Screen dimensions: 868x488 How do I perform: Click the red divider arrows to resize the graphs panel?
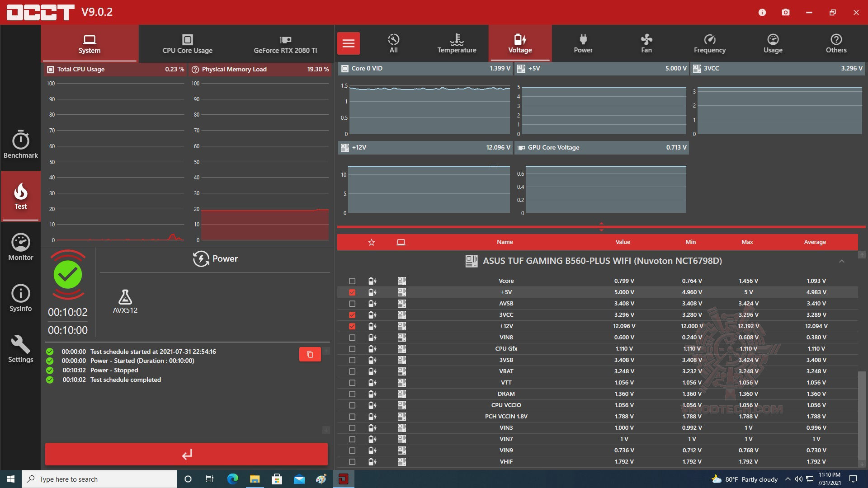point(601,226)
